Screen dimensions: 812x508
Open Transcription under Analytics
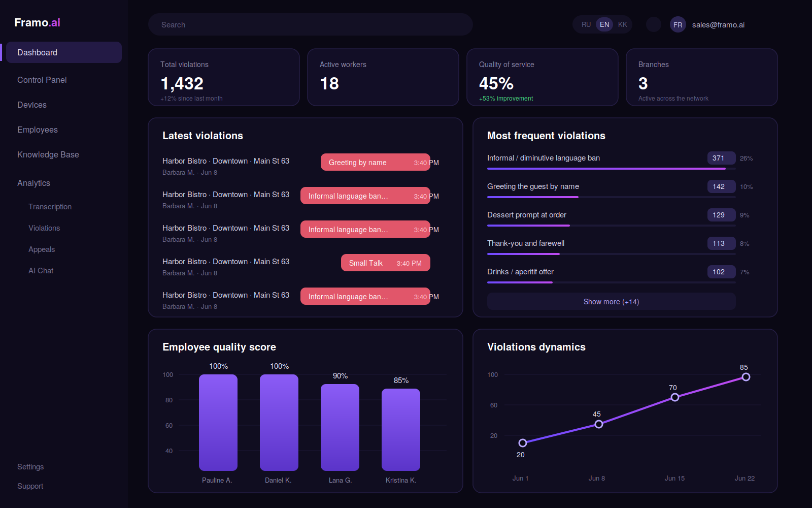tap(50, 207)
